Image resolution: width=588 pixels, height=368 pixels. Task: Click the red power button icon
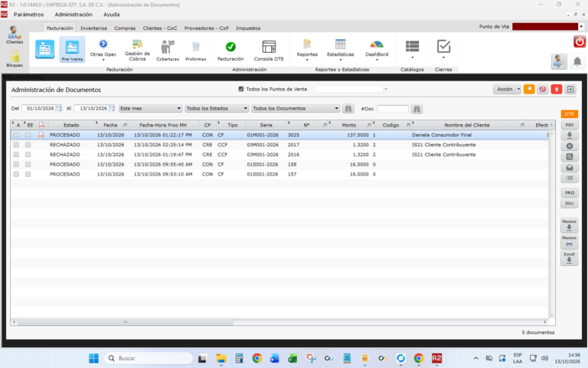coord(580,41)
